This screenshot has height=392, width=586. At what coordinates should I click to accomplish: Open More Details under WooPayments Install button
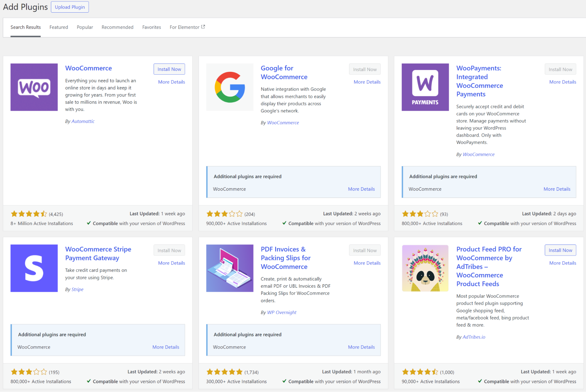pos(563,82)
